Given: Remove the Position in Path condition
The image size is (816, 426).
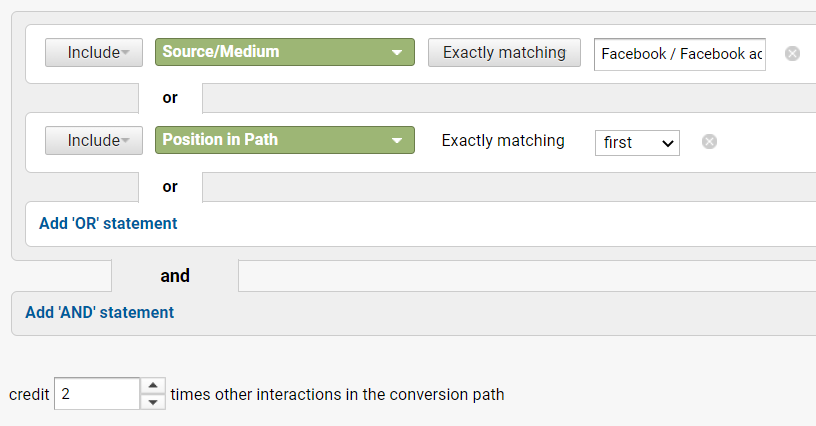Looking at the screenshot, I should (709, 142).
